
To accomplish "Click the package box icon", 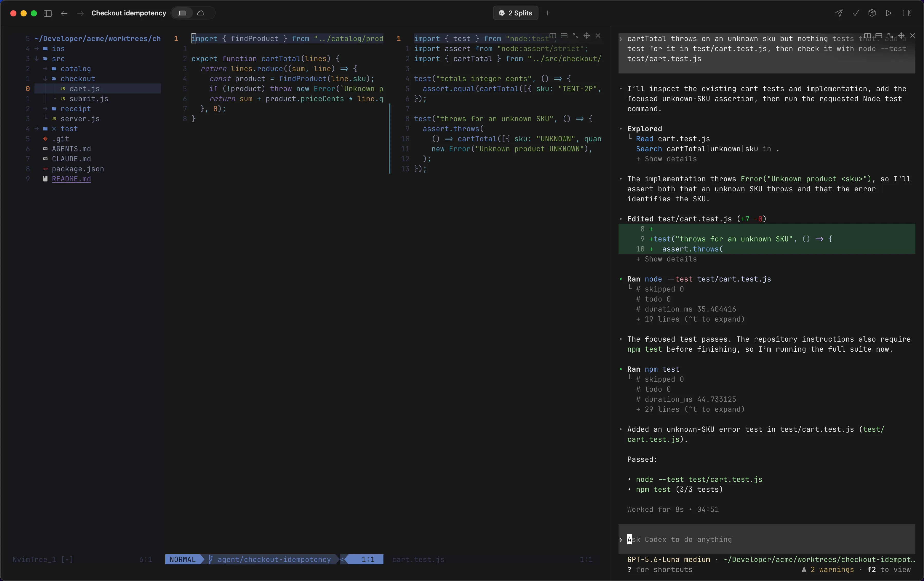I will pos(872,13).
